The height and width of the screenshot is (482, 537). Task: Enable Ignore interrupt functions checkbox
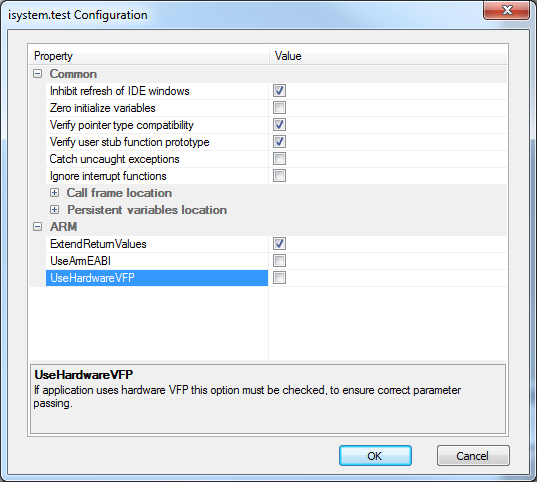pos(279,176)
